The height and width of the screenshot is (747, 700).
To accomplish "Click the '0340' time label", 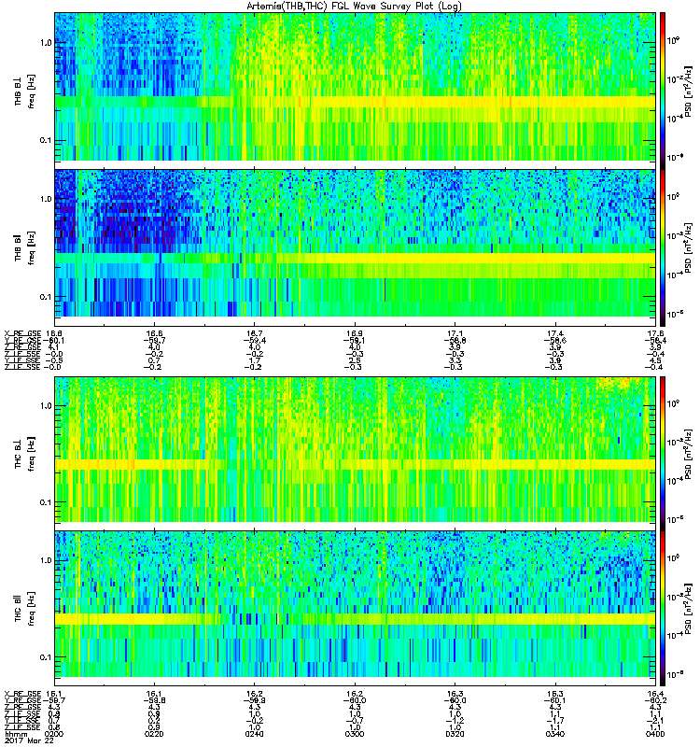I will (555, 734).
